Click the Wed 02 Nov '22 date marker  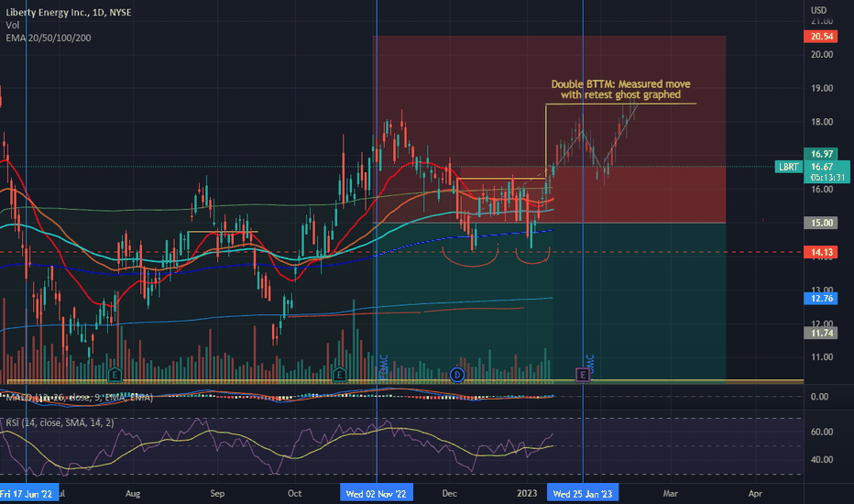click(x=377, y=494)
